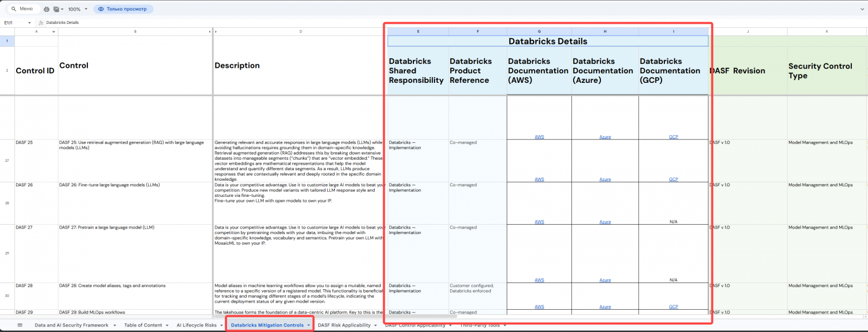The image size is (868, 332).
Task: Switch to Table of Content tab
Action: 143,325
